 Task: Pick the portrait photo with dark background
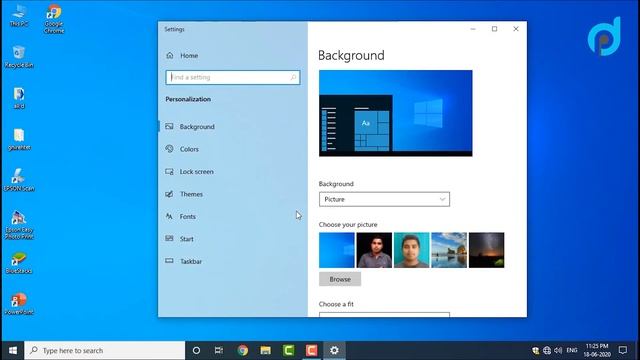374,250
